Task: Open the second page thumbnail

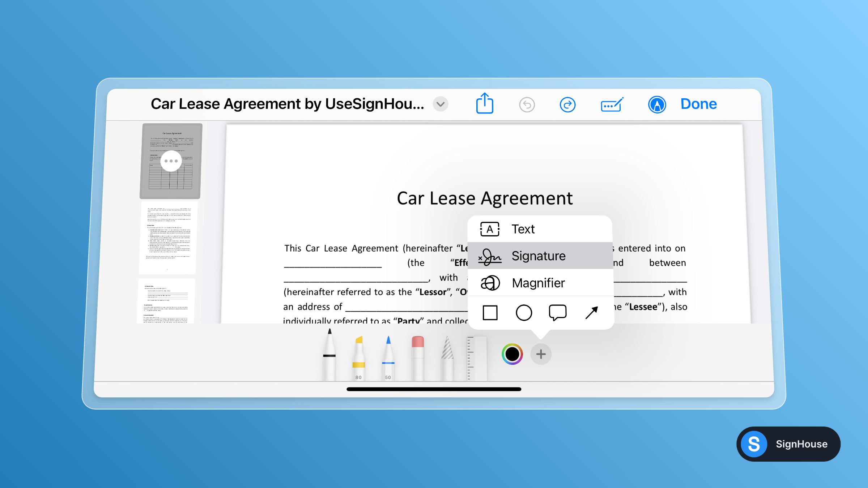Action: [168, 237]
